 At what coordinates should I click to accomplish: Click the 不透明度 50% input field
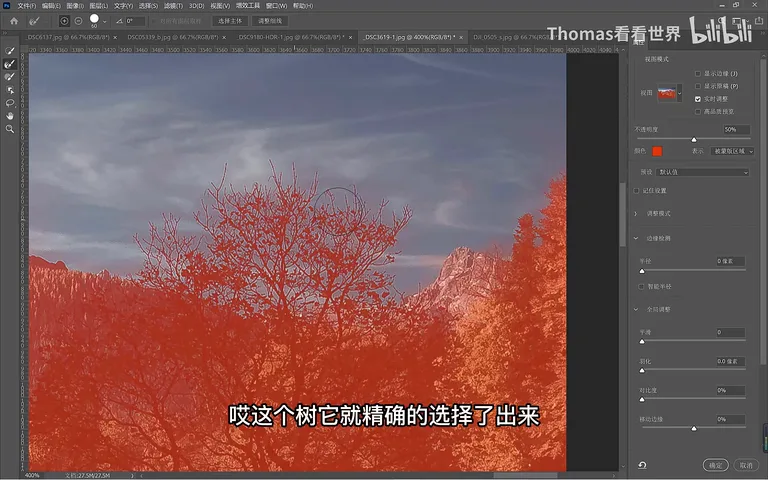[x=737, y=130]
